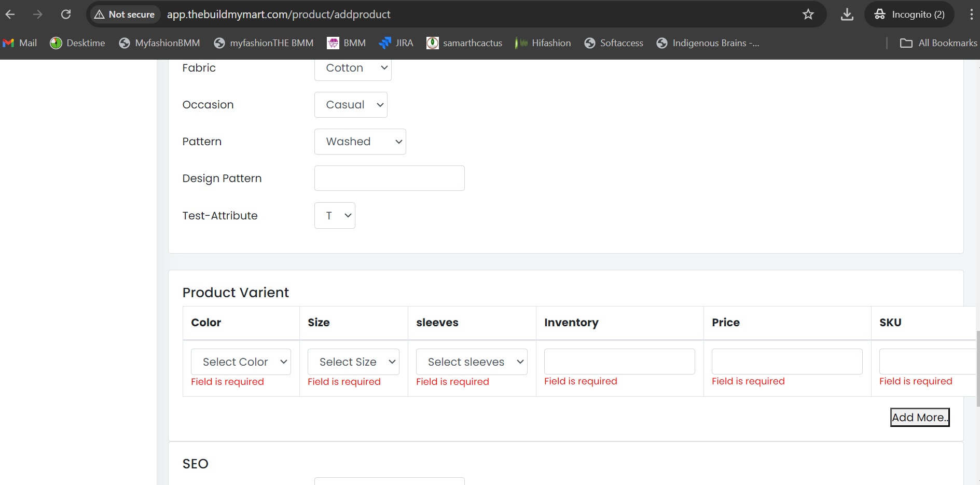Click the browser forward arrow

tap(37, 15)
